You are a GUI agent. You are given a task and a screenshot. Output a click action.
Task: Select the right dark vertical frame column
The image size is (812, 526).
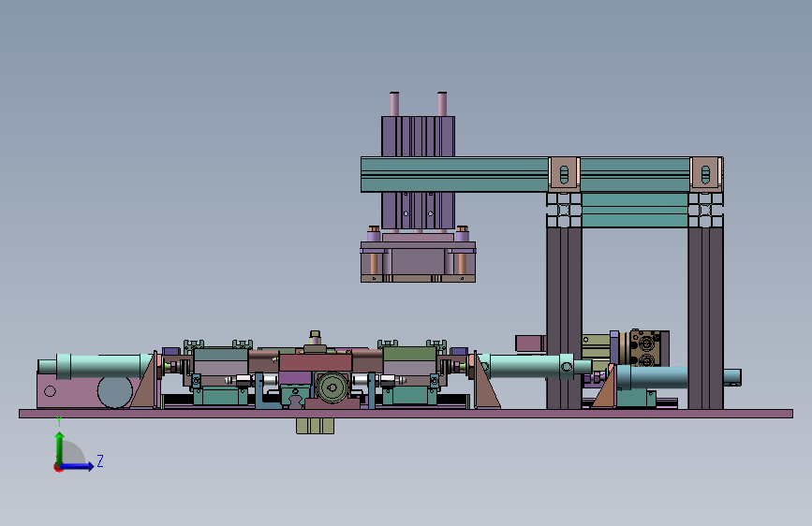tap(705, 317)
